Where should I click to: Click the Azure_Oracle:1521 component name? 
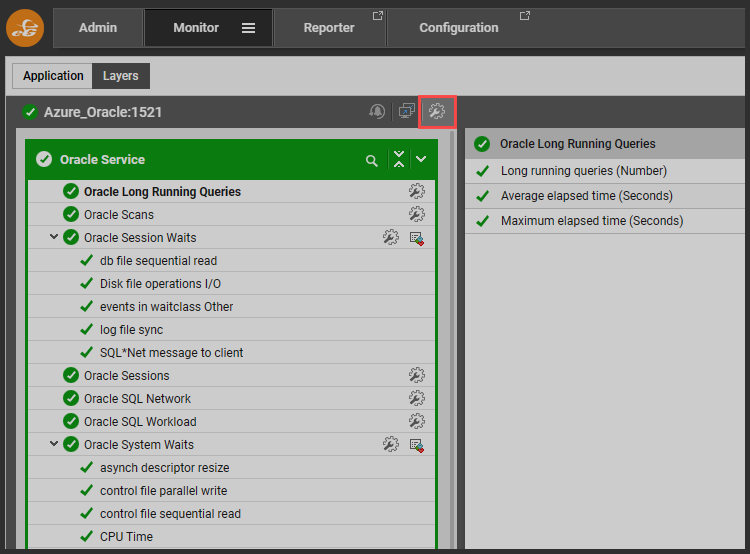103,112
